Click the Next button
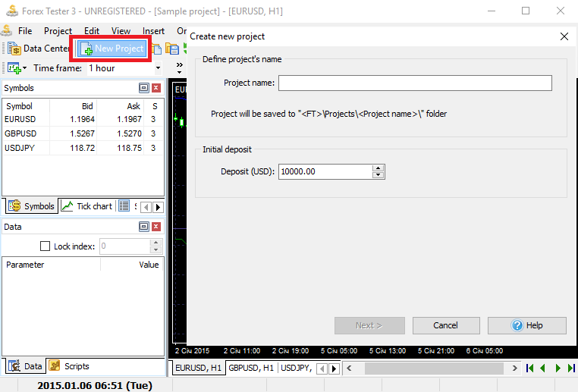The image size is (578, 392). pos(369,326)
